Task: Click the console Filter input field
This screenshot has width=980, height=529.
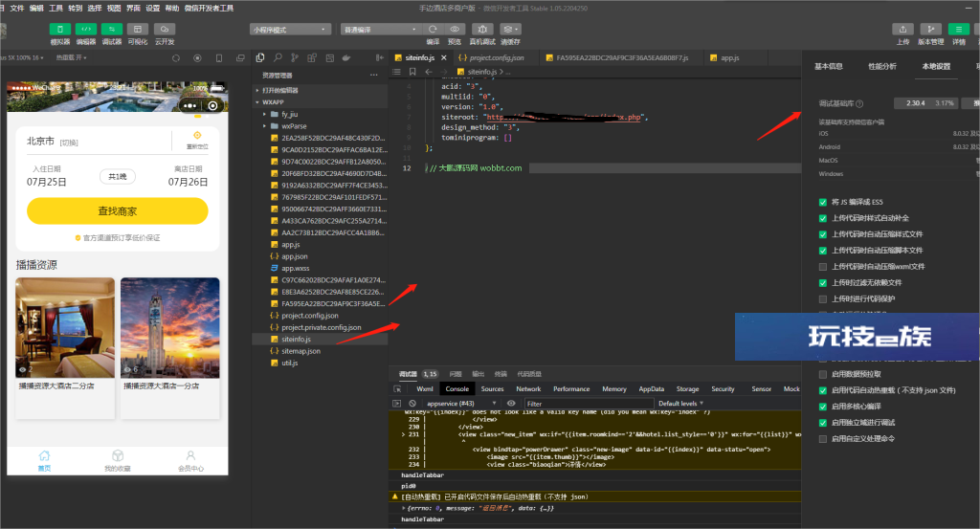Action: (x=589, y=404)
